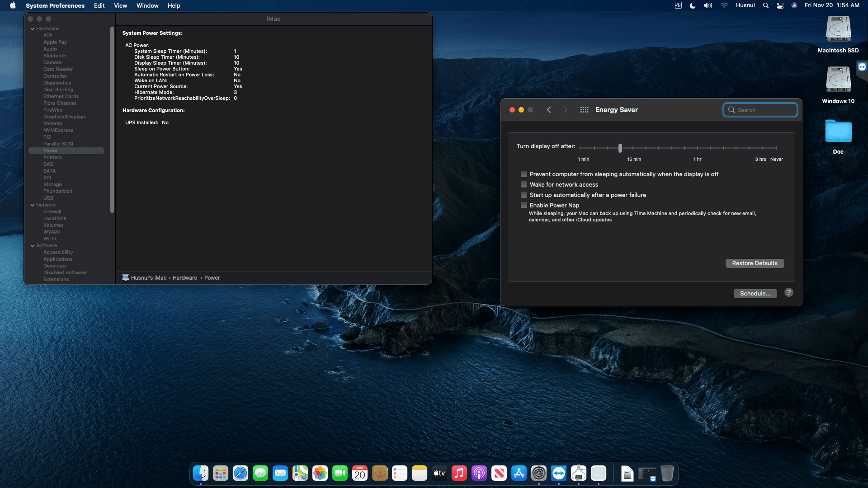This screenshot has height=488, width=868.
Task: Collapse the Hardware section
Action: 33,28
